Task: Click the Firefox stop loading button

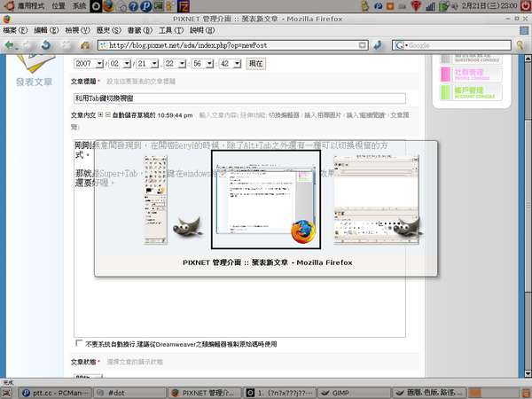Action: point(66,45)
